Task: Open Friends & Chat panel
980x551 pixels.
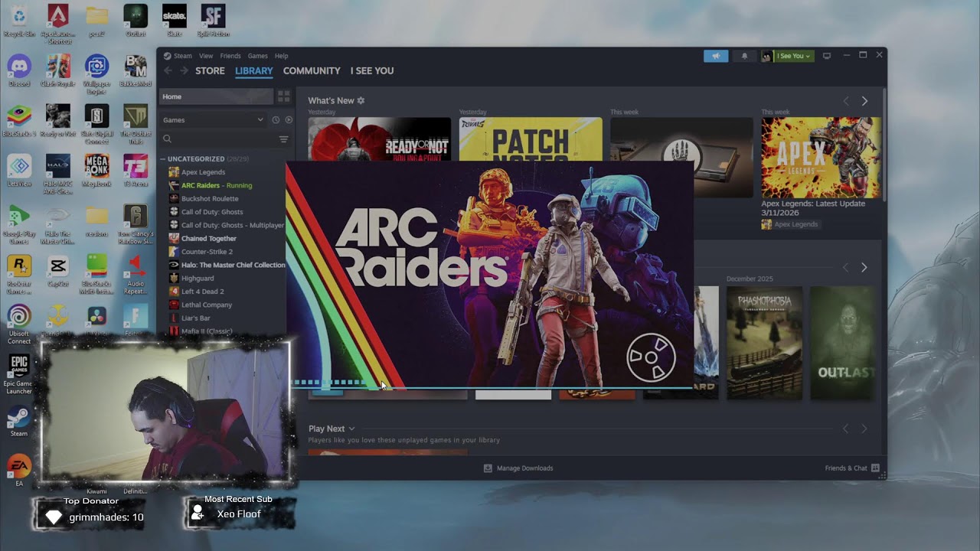Action: pos(852,468)
